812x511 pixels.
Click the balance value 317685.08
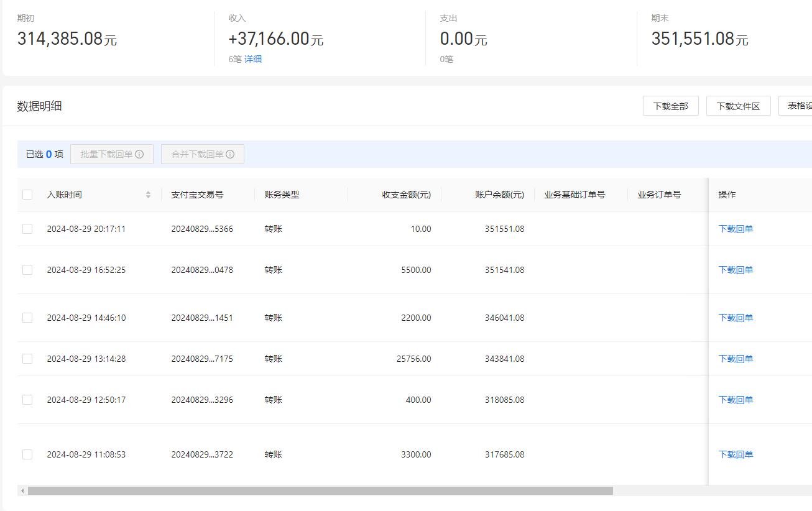click(x=504, y=454)
